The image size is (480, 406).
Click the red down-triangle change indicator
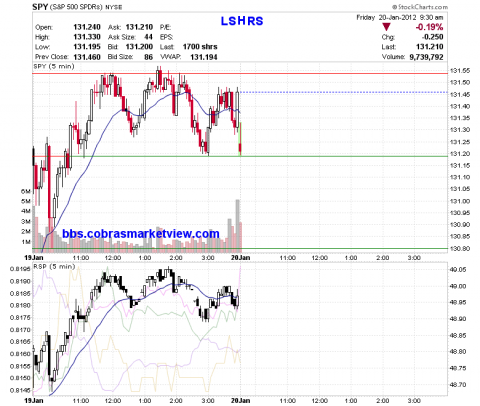[x=386, y=27]
